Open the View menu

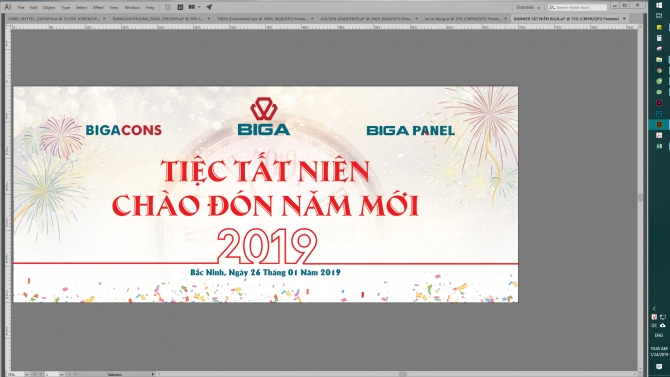pos(114,7)
